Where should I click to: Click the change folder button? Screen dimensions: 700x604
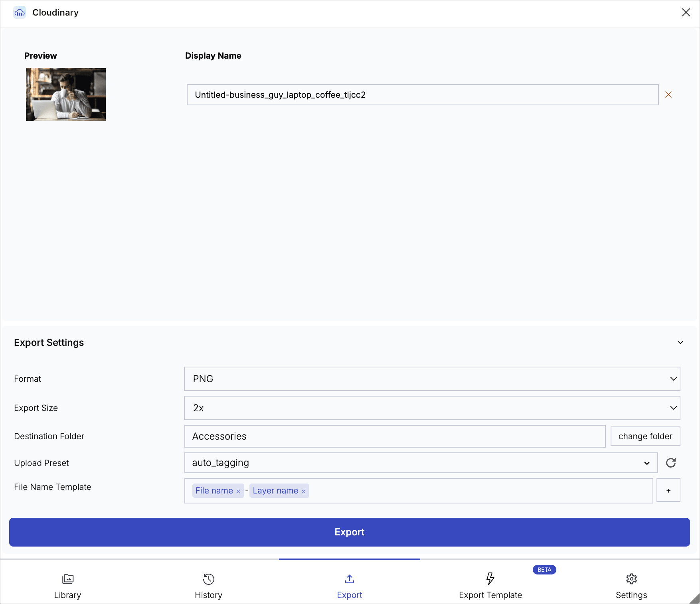645,436
